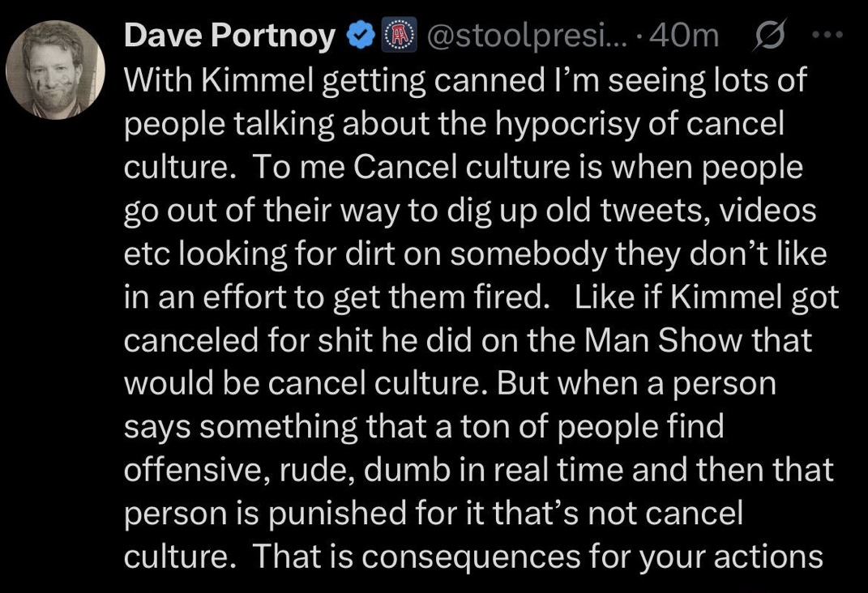
Task: Click the Barstool Sports affiliate badge
Action: click(x=393, y=37)
